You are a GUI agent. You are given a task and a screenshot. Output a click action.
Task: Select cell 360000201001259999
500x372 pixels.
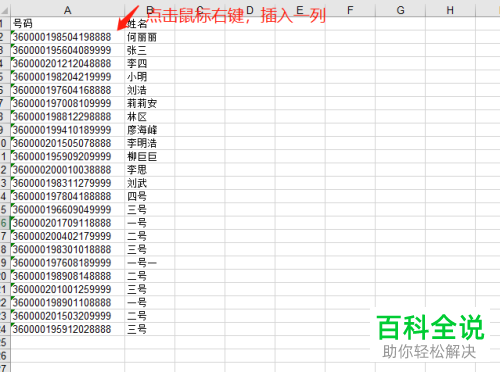[67, 289]
